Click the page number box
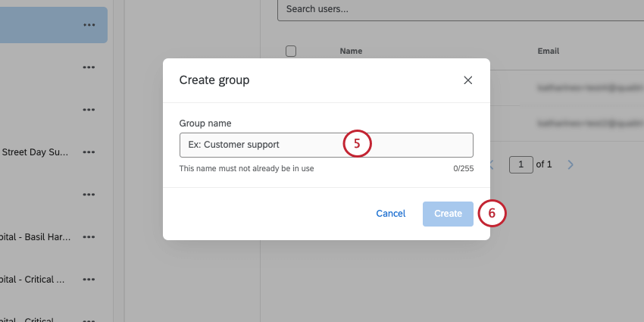The width and height of the screenshot is (644, 322). [521, 164]
